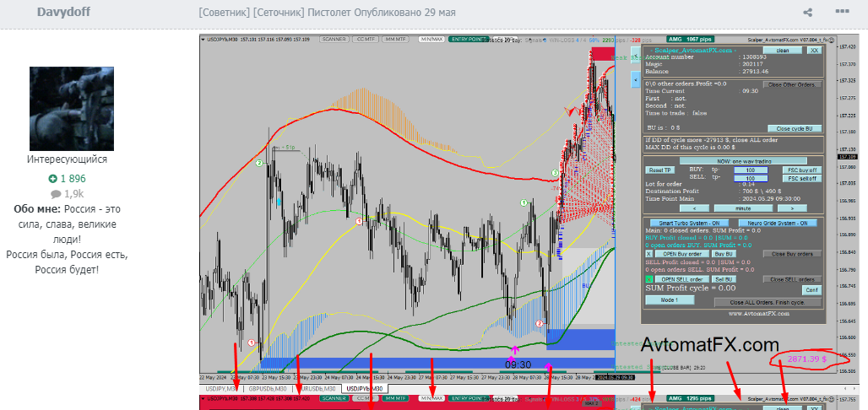Viewport: 868px width, 410px height.
Task: Click the green X box beside OPEN SELL order
Action: (649, 279)
